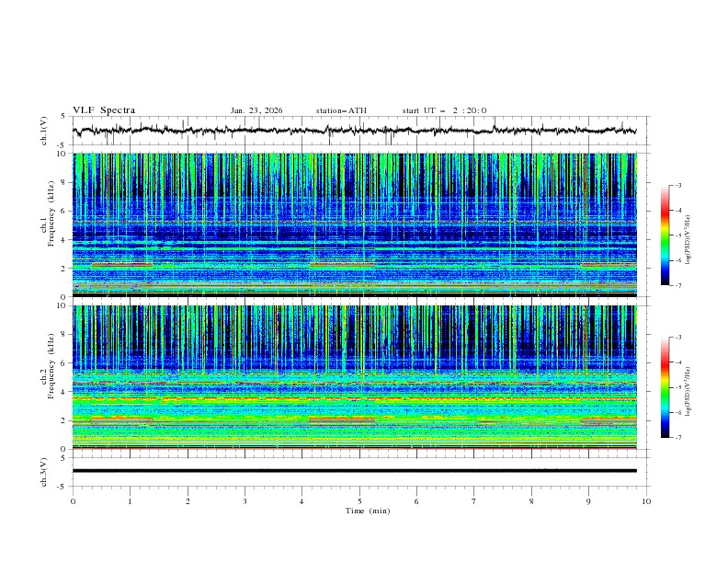Click the VLF Spectra title text

[x=104, y=110]
